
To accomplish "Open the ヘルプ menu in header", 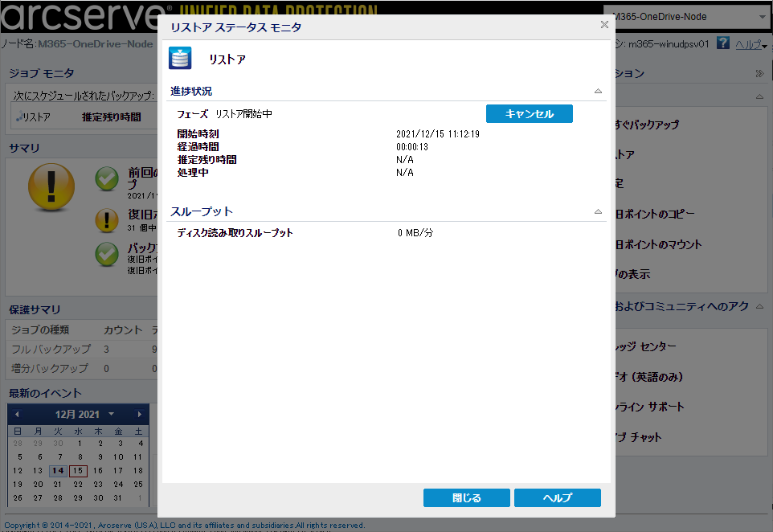I will 751,44.
